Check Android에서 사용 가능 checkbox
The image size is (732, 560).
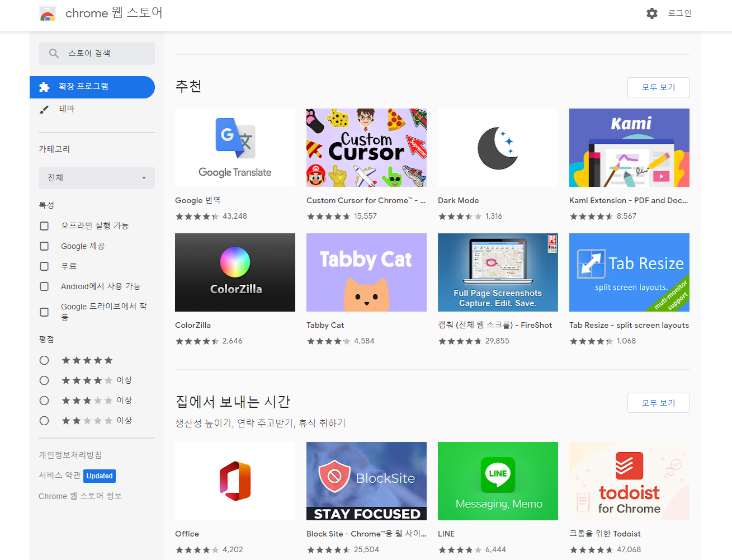pyautogui.click(x=44, y=286)
